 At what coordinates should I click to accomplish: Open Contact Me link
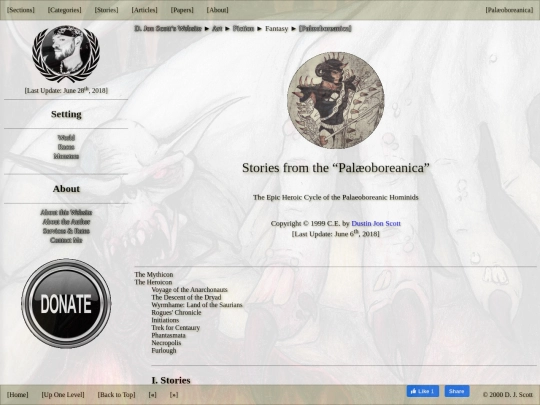pyautogui.click(x=66, y=240)
